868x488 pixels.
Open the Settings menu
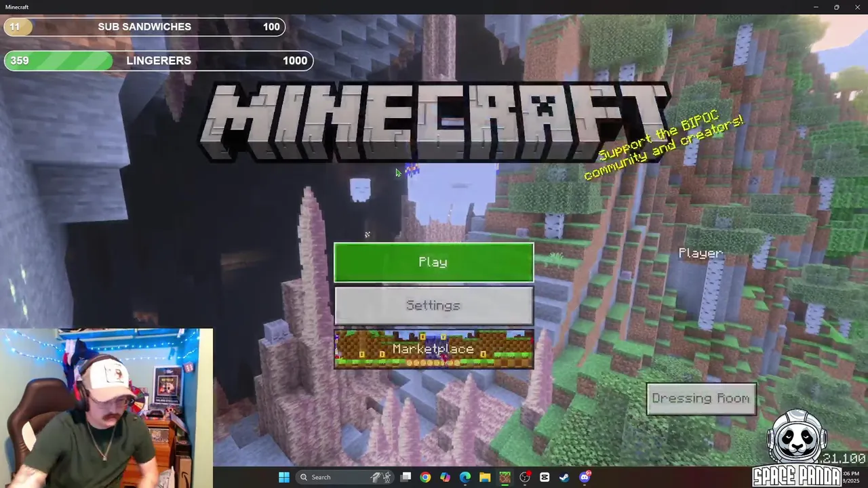[433, 306]
